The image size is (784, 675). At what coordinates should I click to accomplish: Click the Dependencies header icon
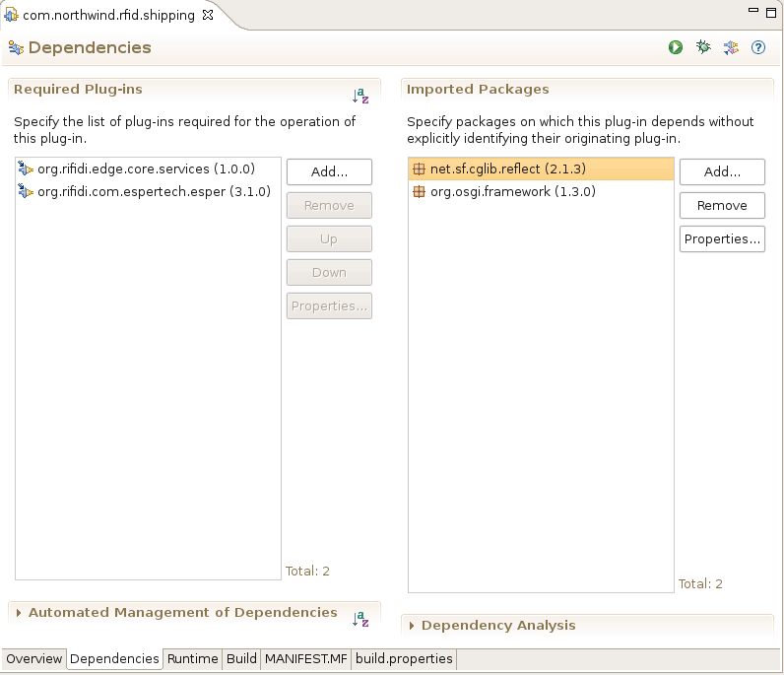(x=16, y=47)
